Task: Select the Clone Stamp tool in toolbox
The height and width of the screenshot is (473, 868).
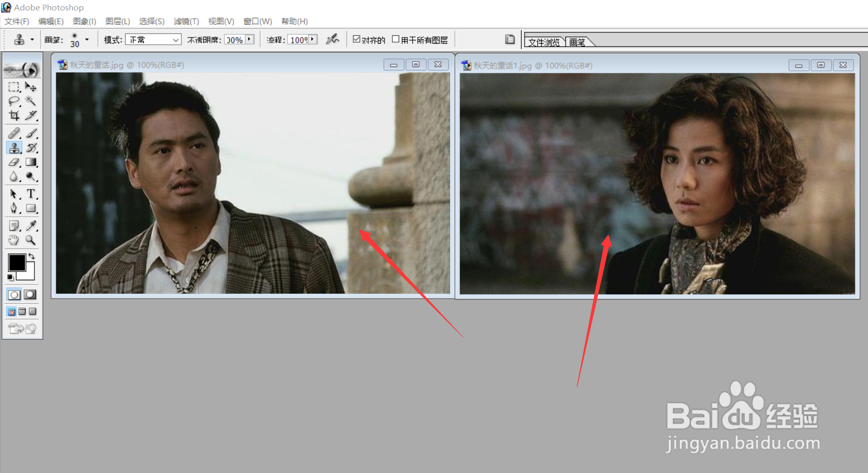Action: pos(14,148)
